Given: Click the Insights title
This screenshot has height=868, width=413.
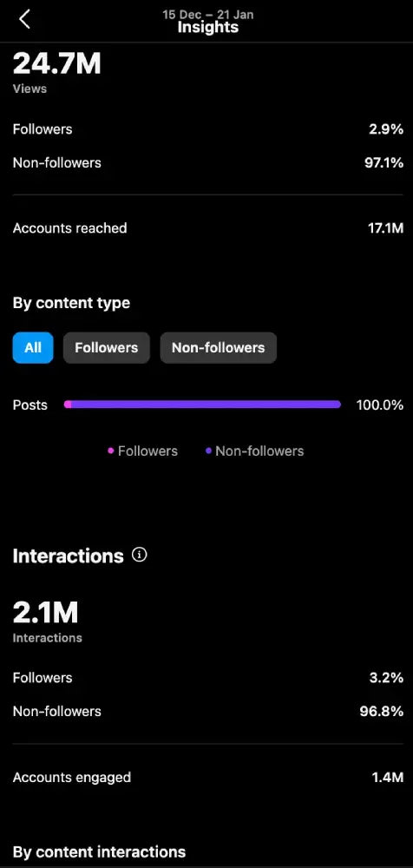Looking at the screenshot, I should pos(207,28).
